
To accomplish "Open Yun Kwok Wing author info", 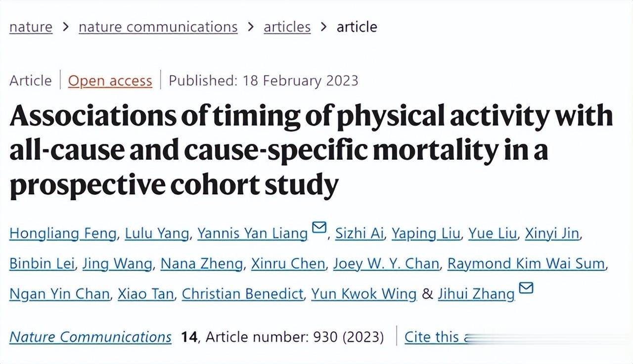I will pyautogui.click(x=363, y=294).
